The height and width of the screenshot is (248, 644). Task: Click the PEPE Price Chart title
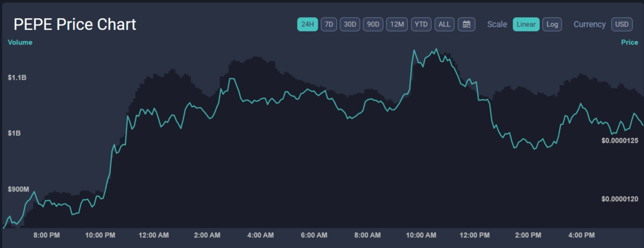(x=75, y=25)
